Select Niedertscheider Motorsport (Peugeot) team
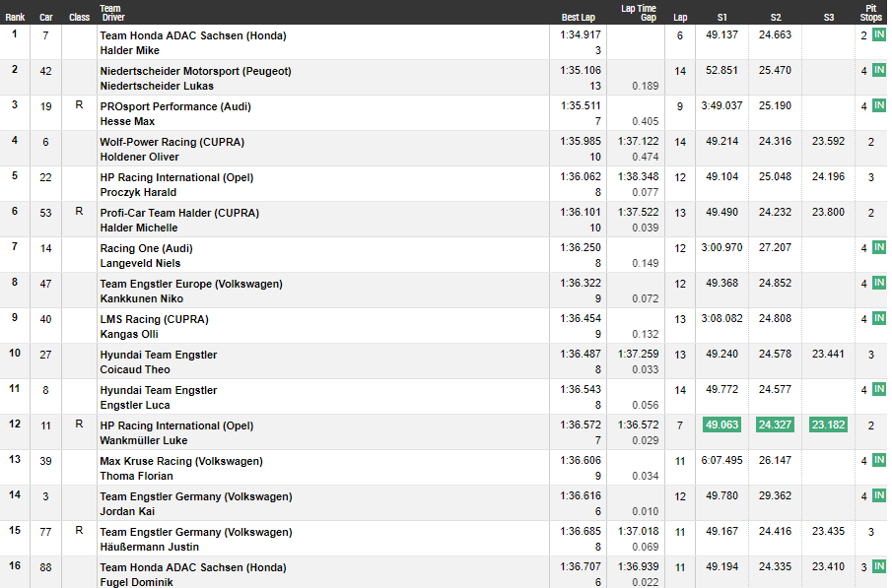892x588 pixels. click(196, 71)
